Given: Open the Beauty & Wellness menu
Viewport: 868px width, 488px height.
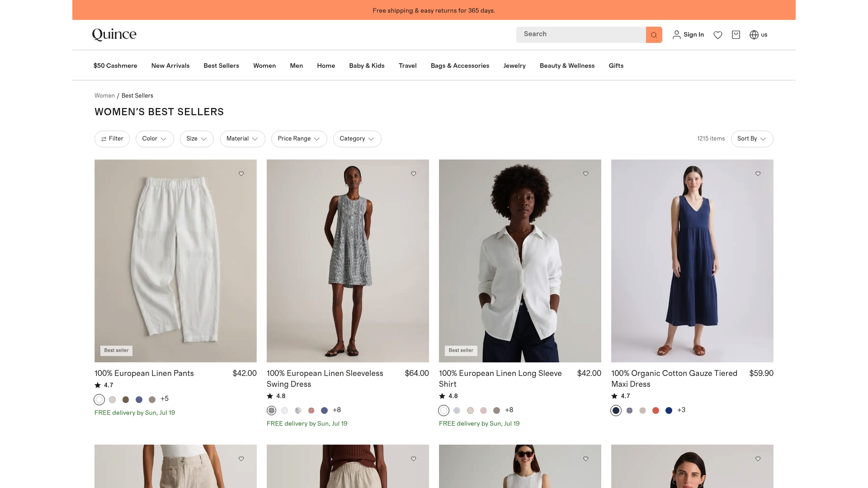Looking at the screenshot, I should (x=567, y=66).
